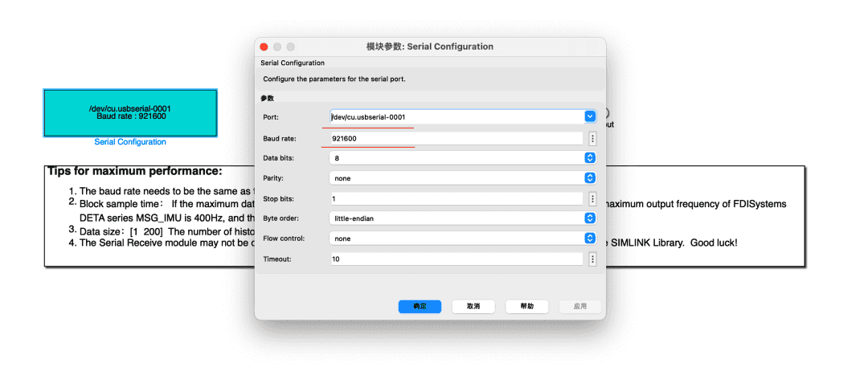868x383 pixels.
Task: Click the 帮助 help button
Action: pyautogui.click(x=526, y=307)
